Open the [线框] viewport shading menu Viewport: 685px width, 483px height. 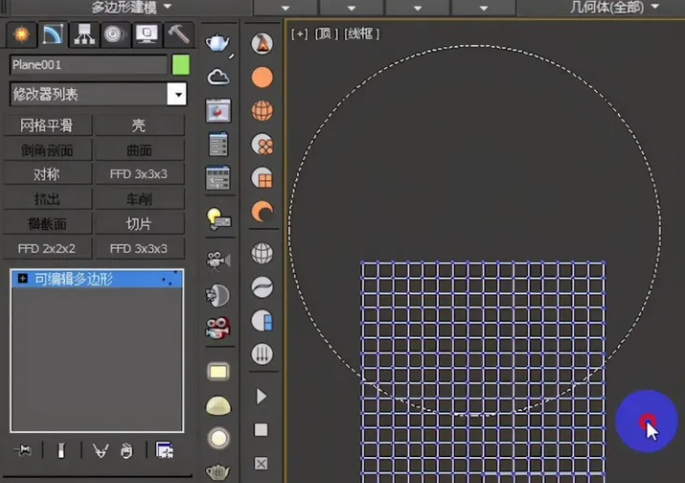[x=361, y=34]
